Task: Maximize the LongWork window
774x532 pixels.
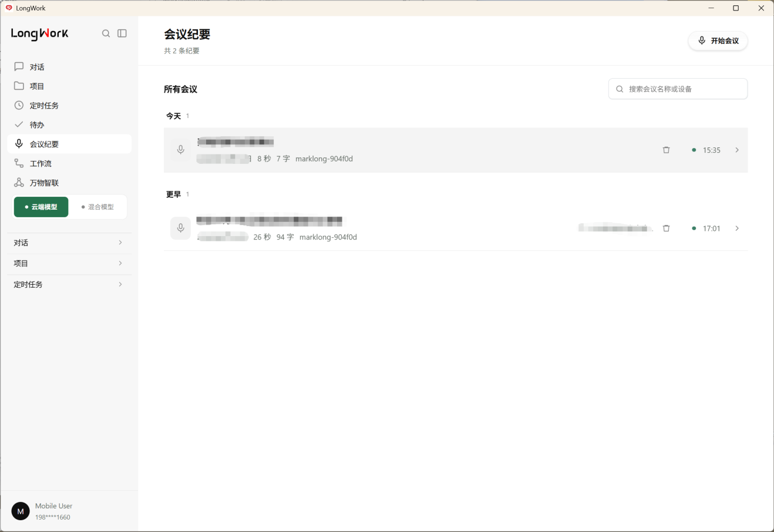Action: (736, 8)
